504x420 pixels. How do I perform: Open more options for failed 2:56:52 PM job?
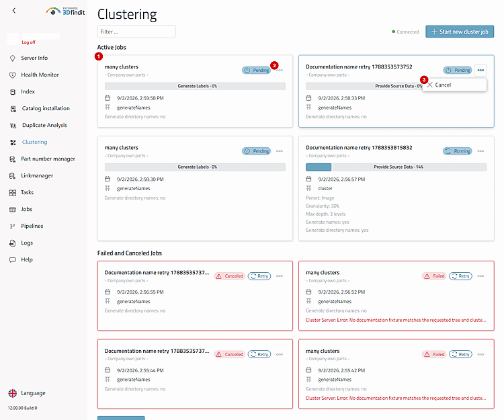tap(480, 276)
